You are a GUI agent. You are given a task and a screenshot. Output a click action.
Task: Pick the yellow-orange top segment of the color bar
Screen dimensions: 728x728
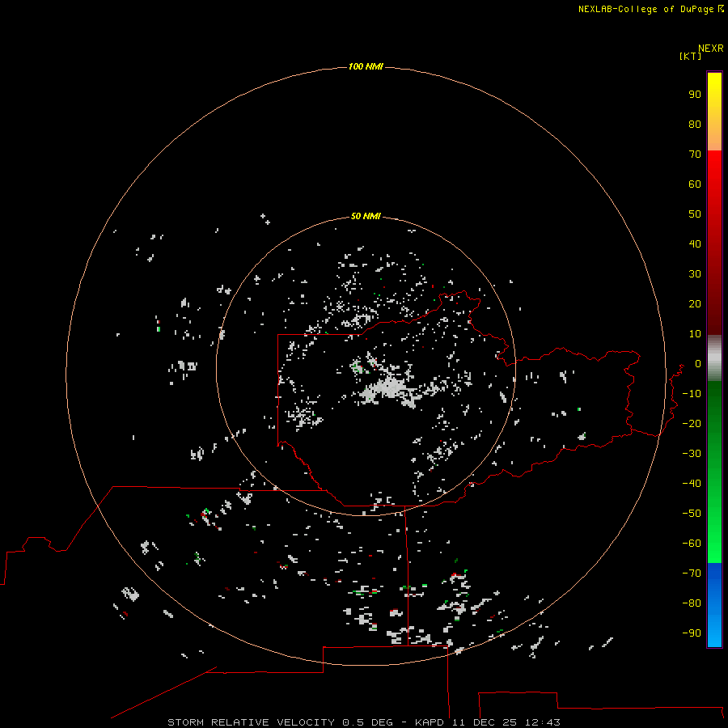(714, 112)
